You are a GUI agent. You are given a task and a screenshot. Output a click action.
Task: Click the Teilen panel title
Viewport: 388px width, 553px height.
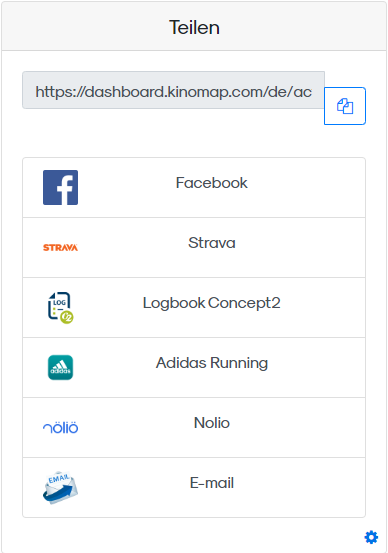(194, 27)
